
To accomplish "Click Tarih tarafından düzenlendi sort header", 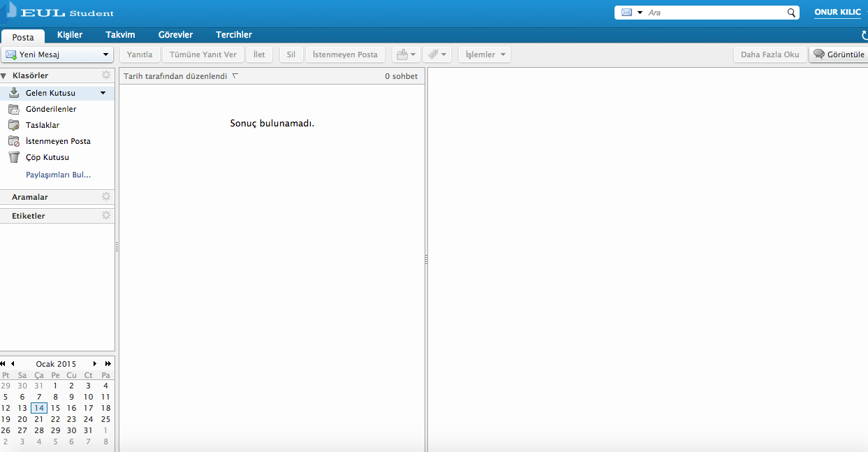I will pyautogui.click(x=175, y=76).
